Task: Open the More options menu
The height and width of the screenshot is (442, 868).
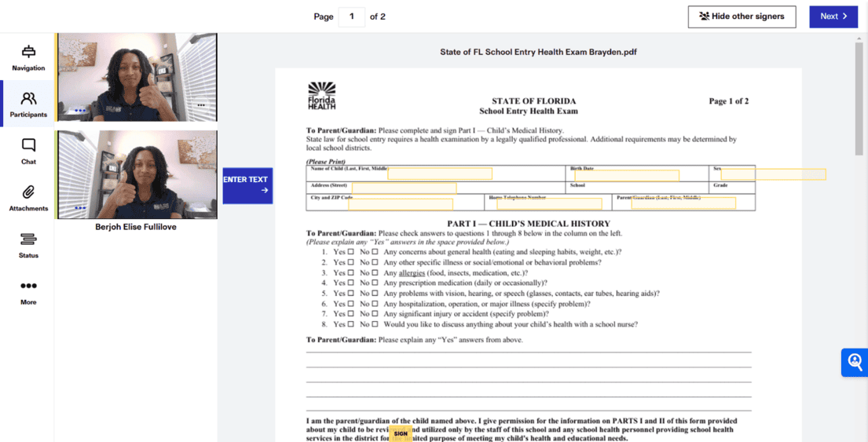Action: [x=28, y=292]
